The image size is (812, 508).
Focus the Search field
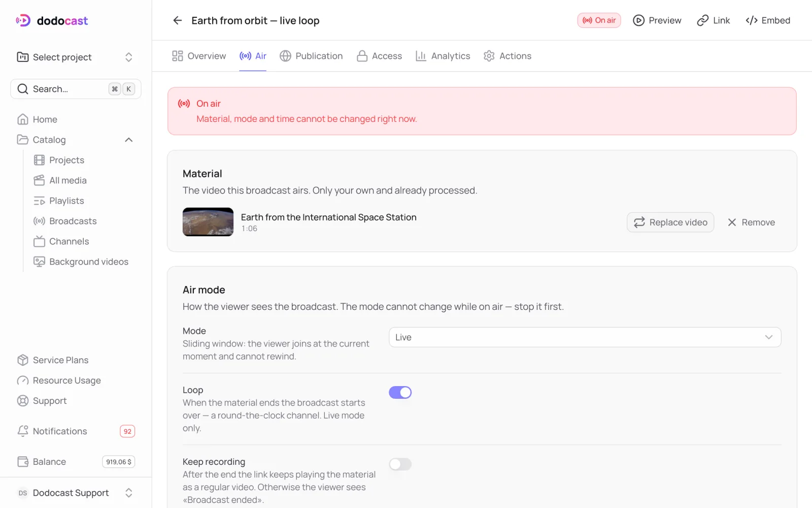76,89
